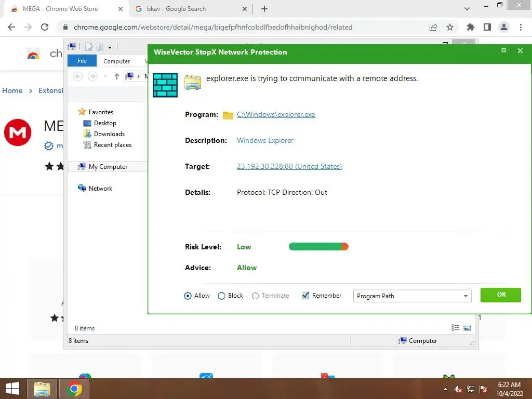The width and height of the screenshot is (532, 399).
Task: Toggle Chrome's side panel icon
Action: point(487,27)
